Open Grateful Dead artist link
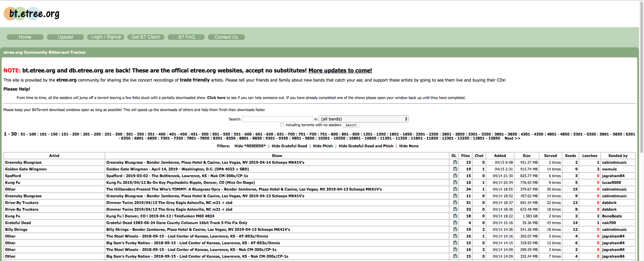The image size is (644, 261). click(x=18, y=223)
